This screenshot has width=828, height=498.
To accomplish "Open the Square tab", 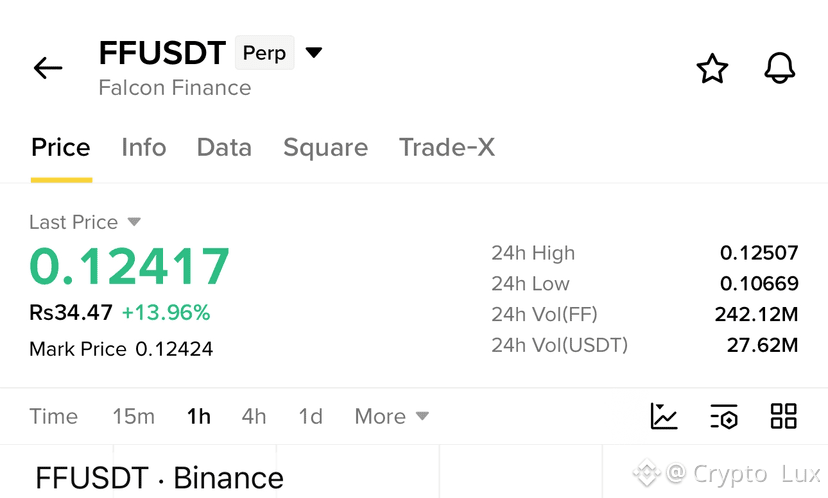I will click(x=325, y=147).
